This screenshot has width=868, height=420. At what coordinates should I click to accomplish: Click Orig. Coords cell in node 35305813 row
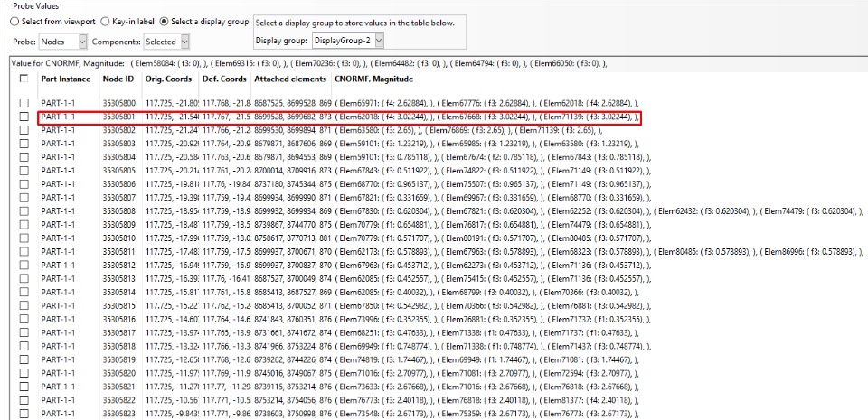point(172,278)
